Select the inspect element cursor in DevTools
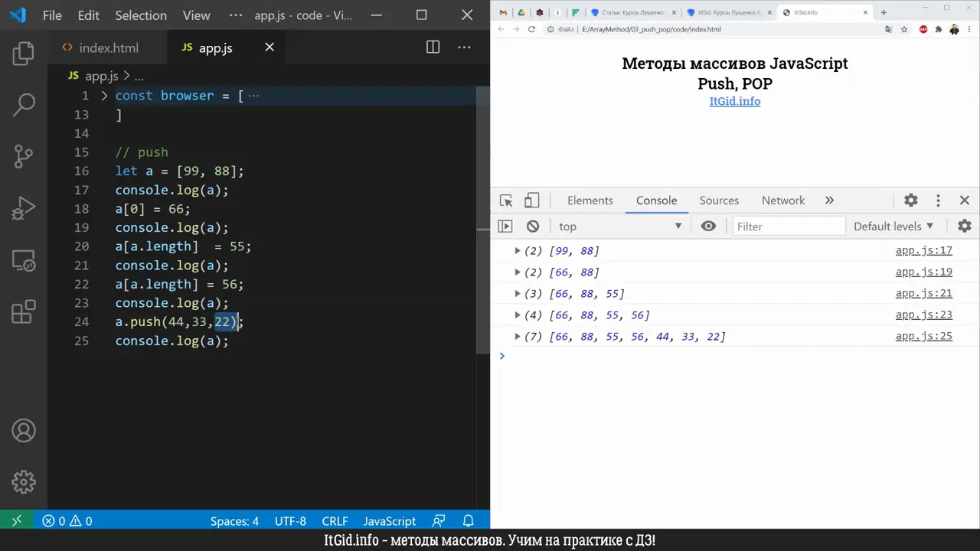 [505, 200]
